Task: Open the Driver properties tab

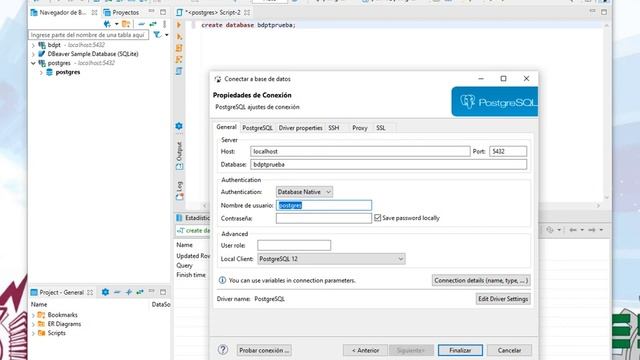Action: coord(300,128)
